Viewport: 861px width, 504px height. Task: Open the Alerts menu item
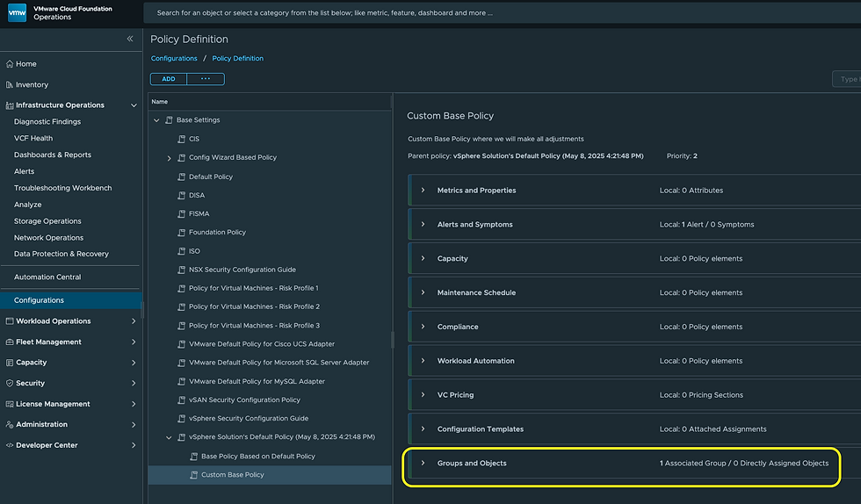pos(25,171)
